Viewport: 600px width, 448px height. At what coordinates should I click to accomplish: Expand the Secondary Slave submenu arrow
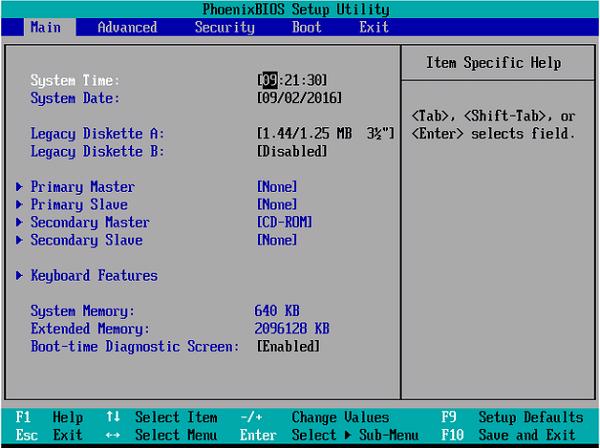[x=20, y=240]
